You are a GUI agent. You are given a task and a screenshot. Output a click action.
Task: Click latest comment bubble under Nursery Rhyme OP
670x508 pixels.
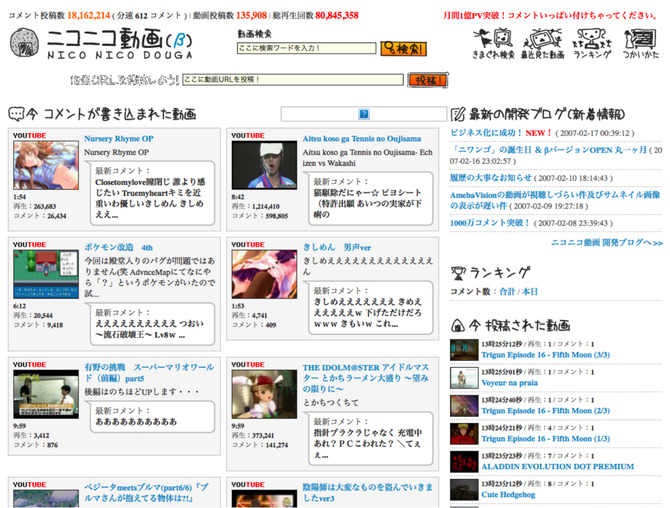(x=152, y=193)
